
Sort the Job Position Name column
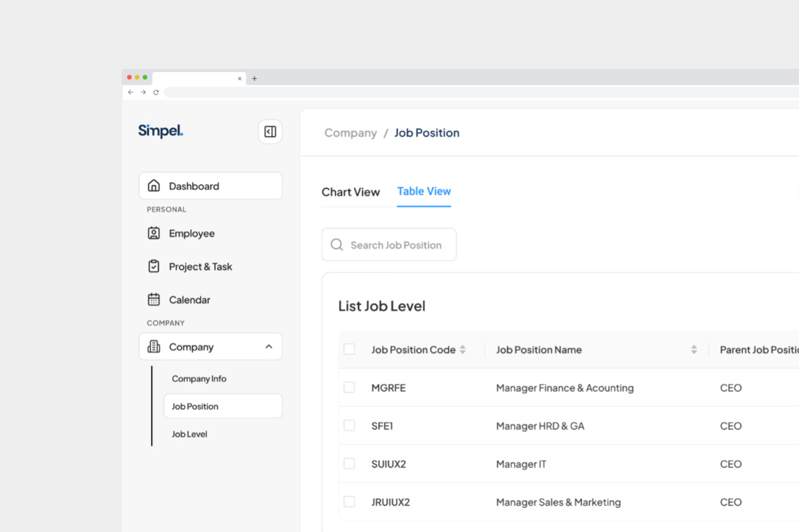pyautogui.click(x=694, y=349)
